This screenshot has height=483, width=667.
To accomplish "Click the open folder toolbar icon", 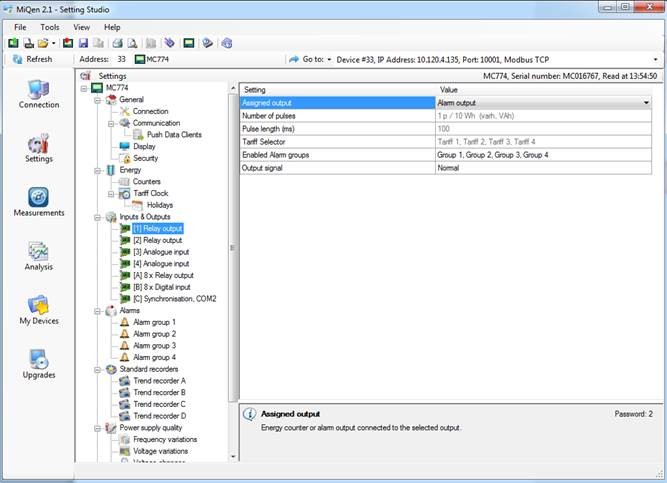I will click(x=43, y=43).
